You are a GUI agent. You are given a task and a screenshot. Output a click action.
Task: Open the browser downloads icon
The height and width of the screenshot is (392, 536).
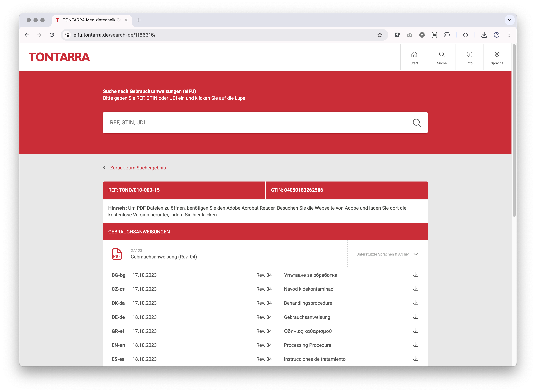pos(484,35)
